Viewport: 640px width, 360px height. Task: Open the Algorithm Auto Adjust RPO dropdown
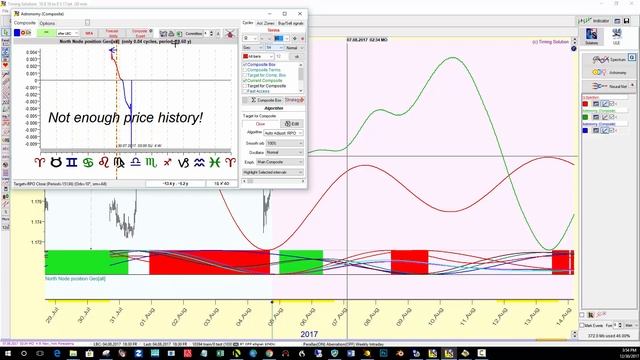[283, 133]
